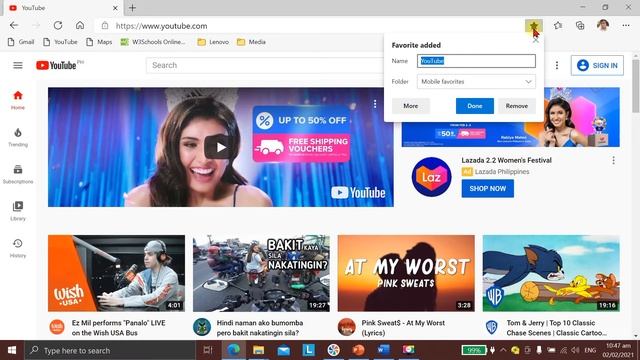Reload the page with refresh icon

tap(58, 25)
